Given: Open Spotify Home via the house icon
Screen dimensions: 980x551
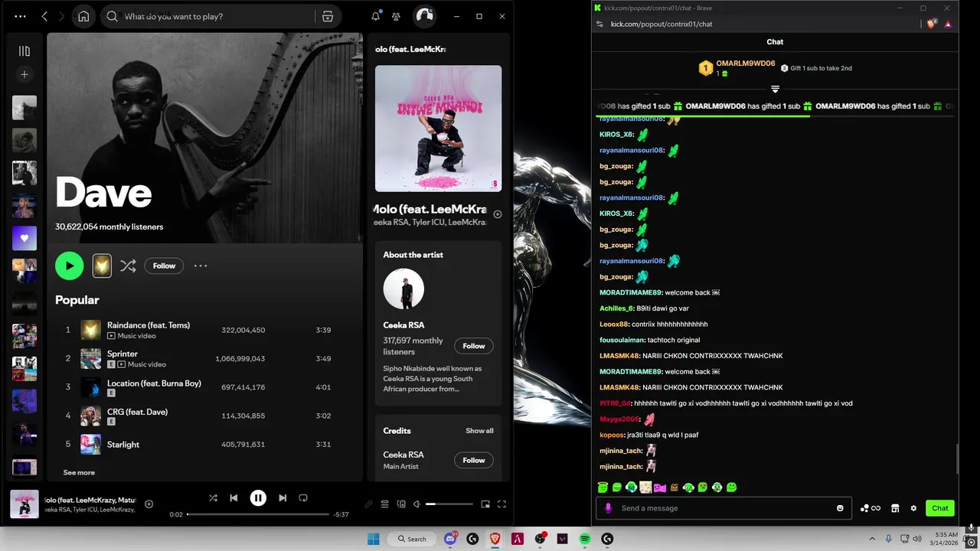Looking at the screenshot, I should pos(83,16).
